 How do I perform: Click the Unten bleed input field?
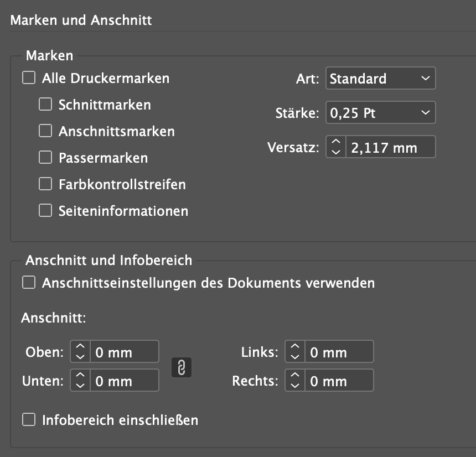coord(125,380)
